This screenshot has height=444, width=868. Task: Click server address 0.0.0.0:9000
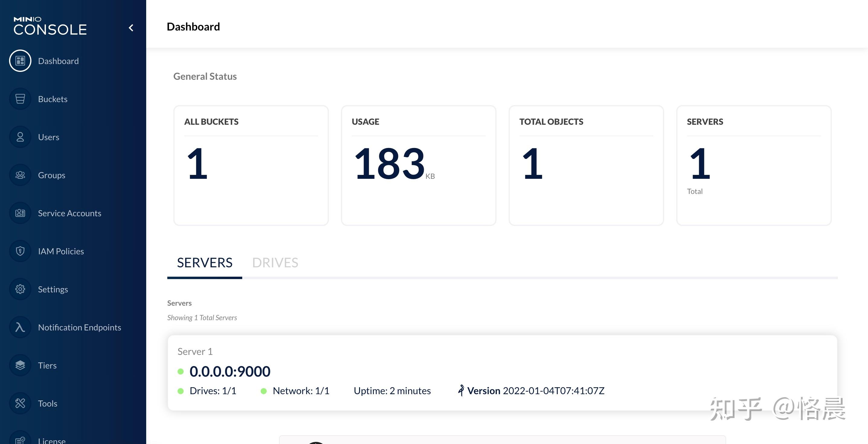(x=230, y=372)
